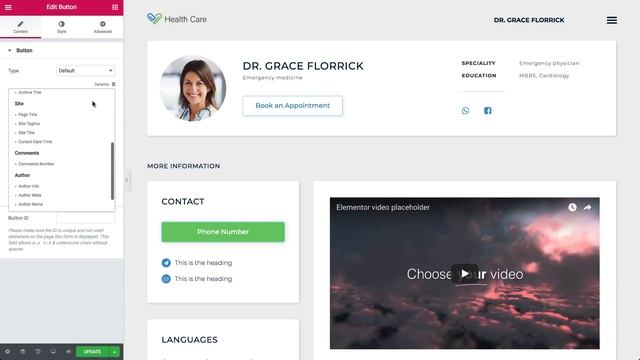The image size is (640, 360).
Task: Open the Navigator layers icon
Action: [x=23, y=351]
